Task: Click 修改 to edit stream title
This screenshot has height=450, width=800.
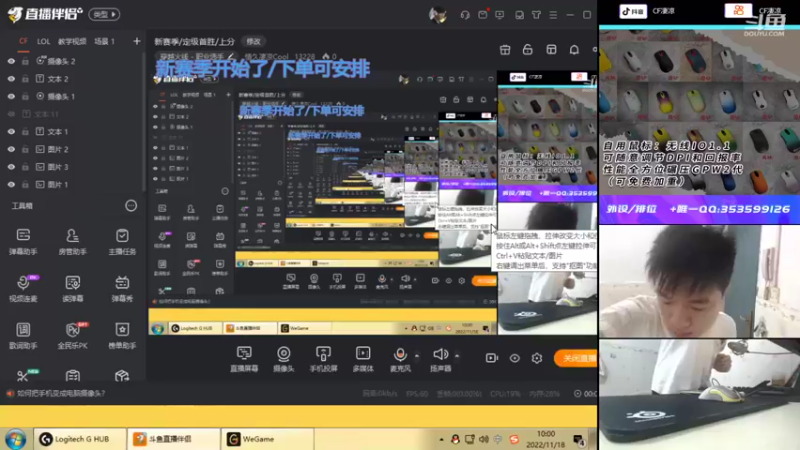Action: pos(254,41)
